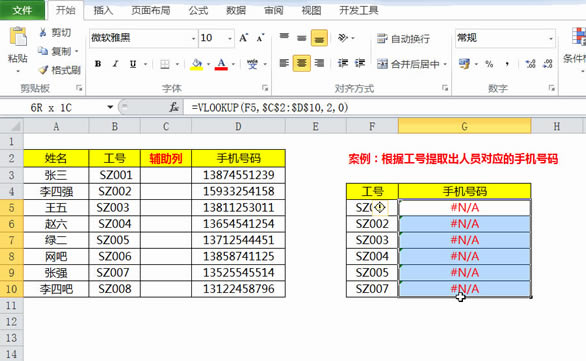Viewport: 586px width, 361px height.
Task: Select column D header
Action: tap(238, 126)
